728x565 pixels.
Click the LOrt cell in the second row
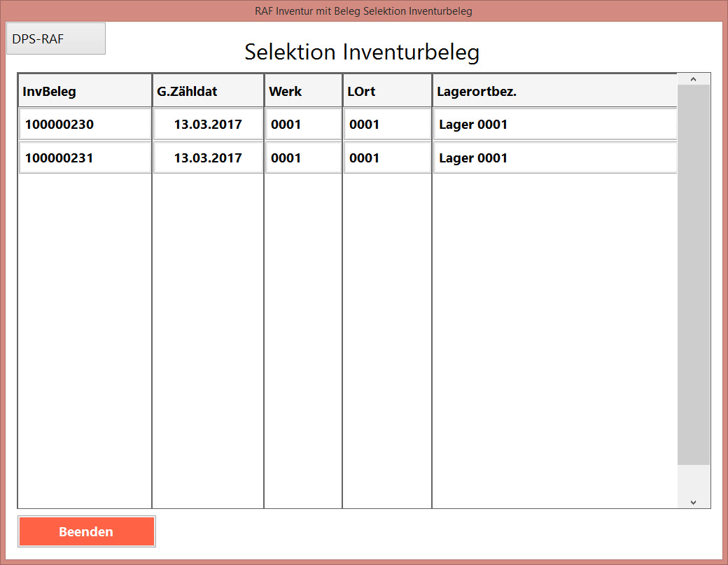[387, 158]
